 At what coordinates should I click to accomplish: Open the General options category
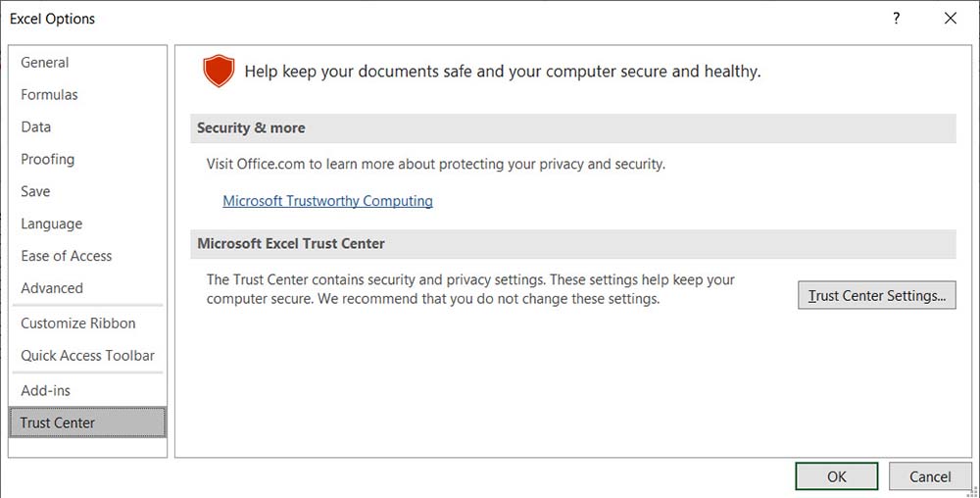tap(45, 63)
